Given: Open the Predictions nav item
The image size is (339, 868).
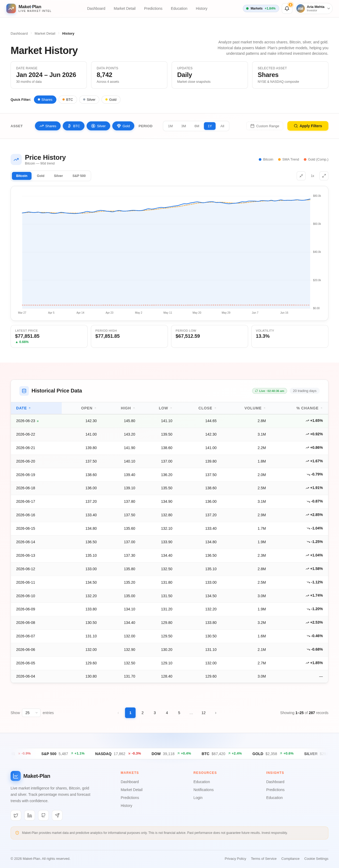Looking at the screenshot, I should click(153, 8).
